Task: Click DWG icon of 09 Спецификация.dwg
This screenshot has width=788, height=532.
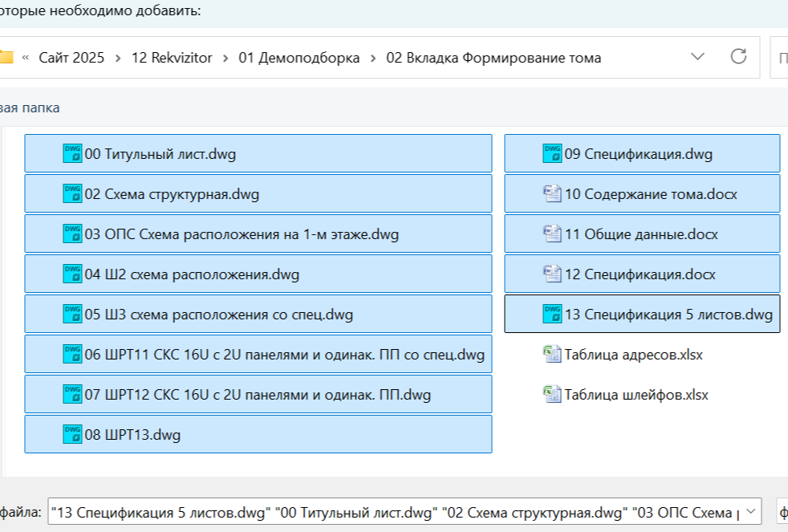Action: pos(552,153)
